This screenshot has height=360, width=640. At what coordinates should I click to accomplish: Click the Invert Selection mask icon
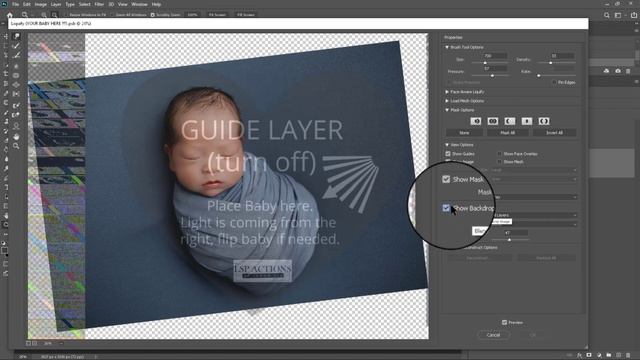pyautogui.click(x=544, y=121)
